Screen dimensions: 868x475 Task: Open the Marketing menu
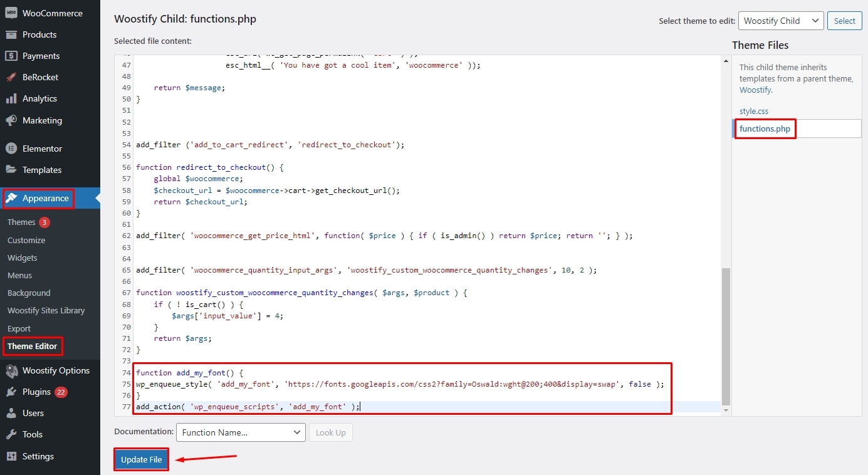point(42,120)
